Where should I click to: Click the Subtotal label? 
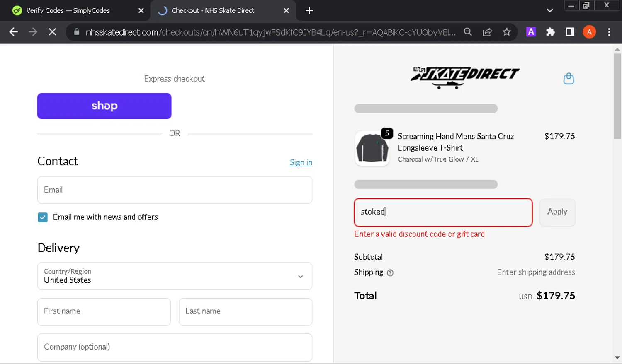pyautogui.click(x=368, y=257)
